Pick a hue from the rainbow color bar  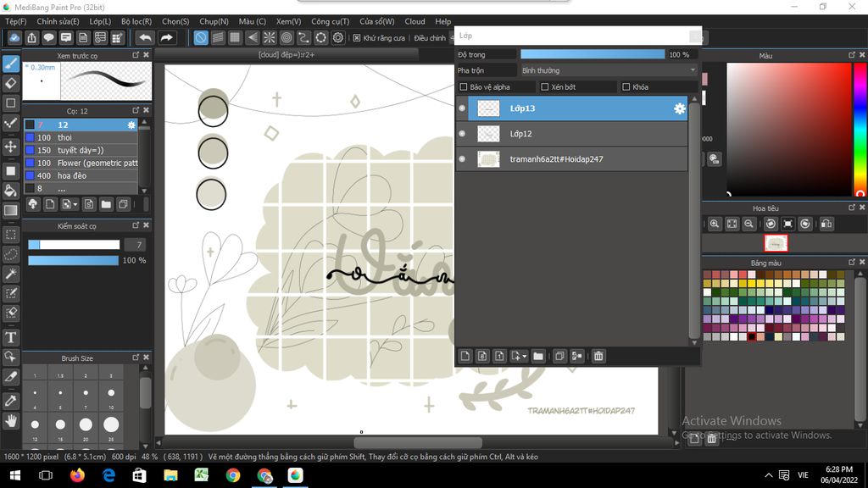click(860, 129)
